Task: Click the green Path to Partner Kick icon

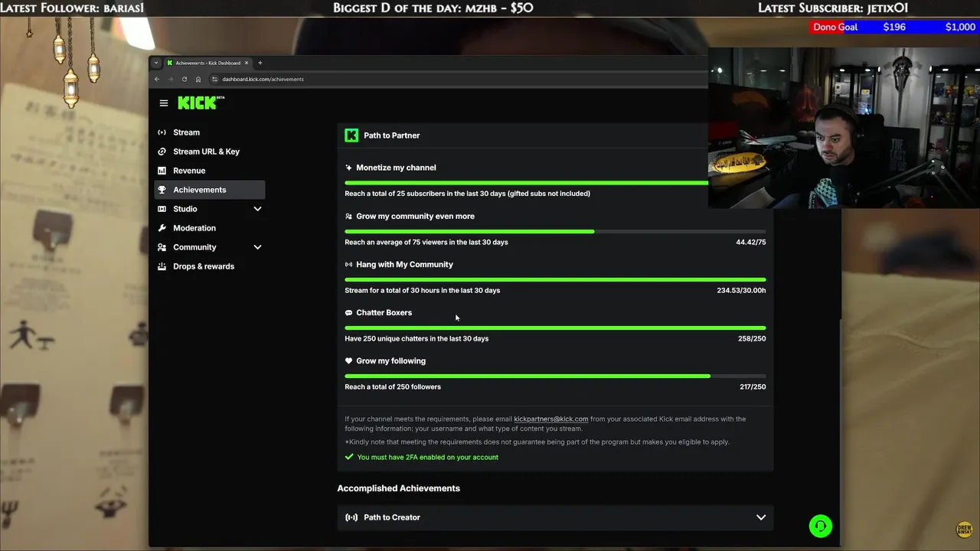Action: pos(351,135)
